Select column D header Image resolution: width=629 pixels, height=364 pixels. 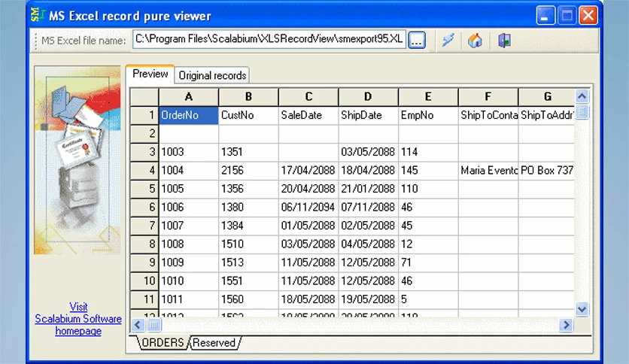[368, 96]
